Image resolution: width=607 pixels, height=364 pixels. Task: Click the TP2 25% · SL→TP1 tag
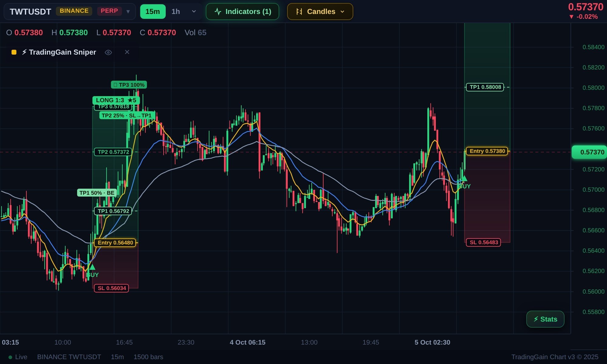pyautogui.click(x=127, y=116)
